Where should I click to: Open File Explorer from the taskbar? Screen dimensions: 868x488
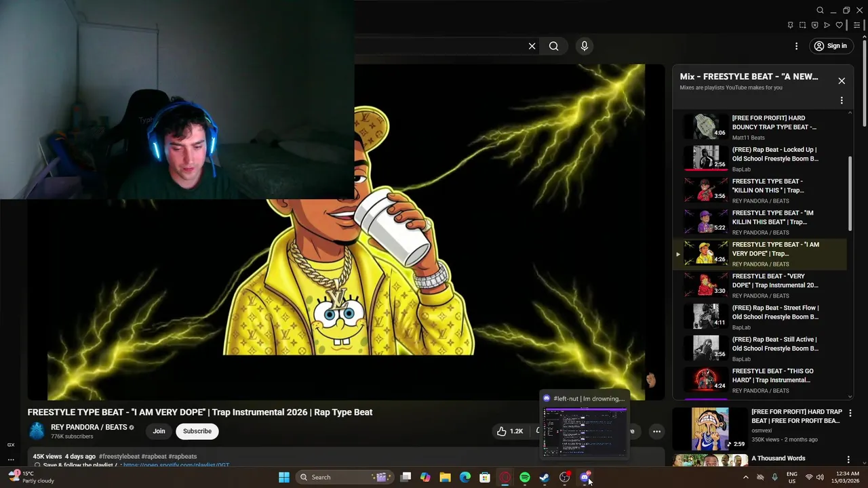click(x=445, y=477)
